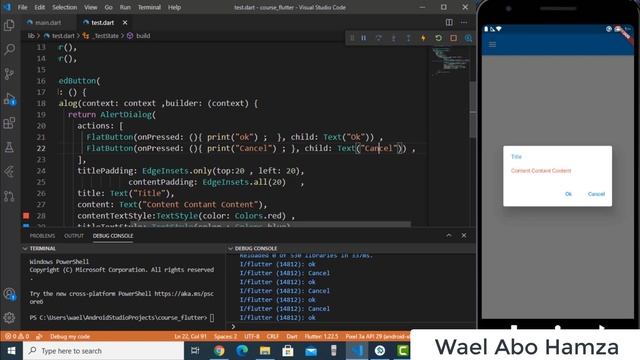Open the Search view in activity bar
Screen dimensions: 640x360
pos(9,49)
